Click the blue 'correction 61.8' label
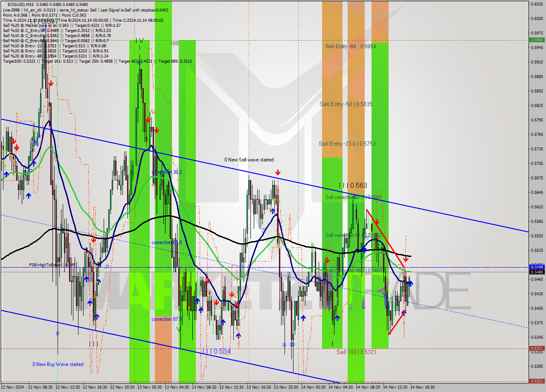The width and height of the screenshot is (546, 392). click(167, 242)
